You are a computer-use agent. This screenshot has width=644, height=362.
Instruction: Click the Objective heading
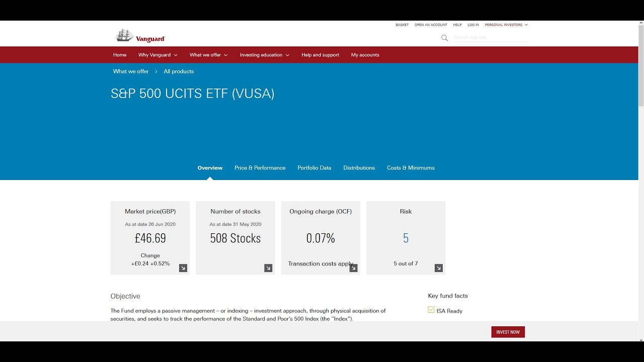[125, 297]
